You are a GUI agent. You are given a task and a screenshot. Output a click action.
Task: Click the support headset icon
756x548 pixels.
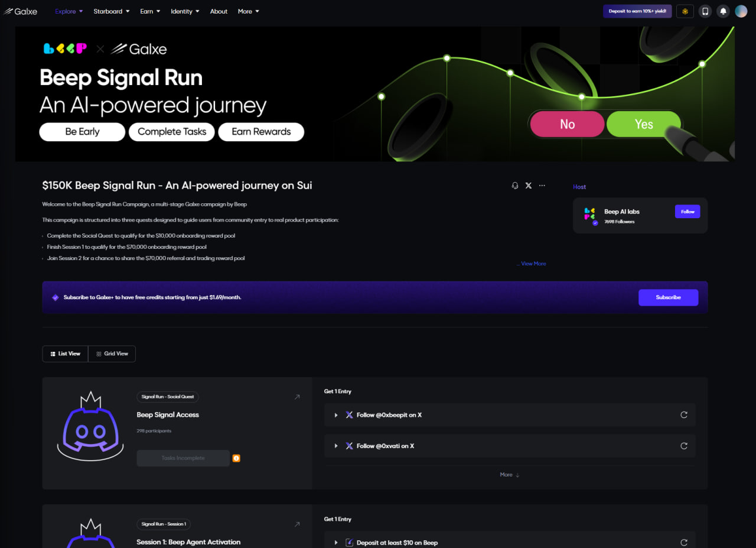(x=514, y=186)
